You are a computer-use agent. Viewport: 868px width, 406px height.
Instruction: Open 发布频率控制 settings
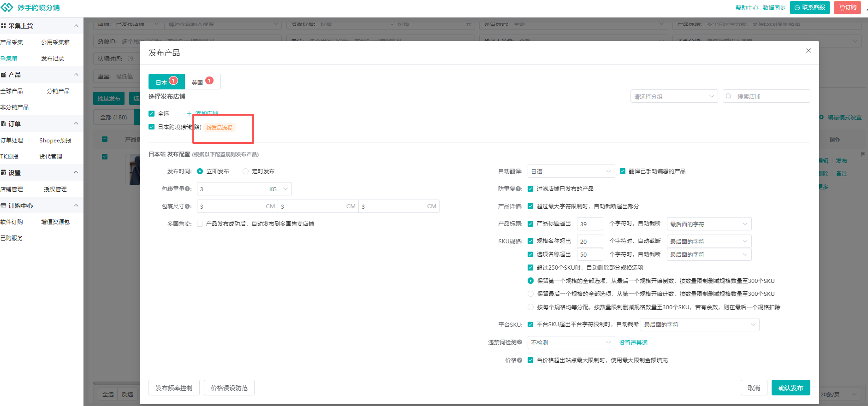[x=174, y=388]
